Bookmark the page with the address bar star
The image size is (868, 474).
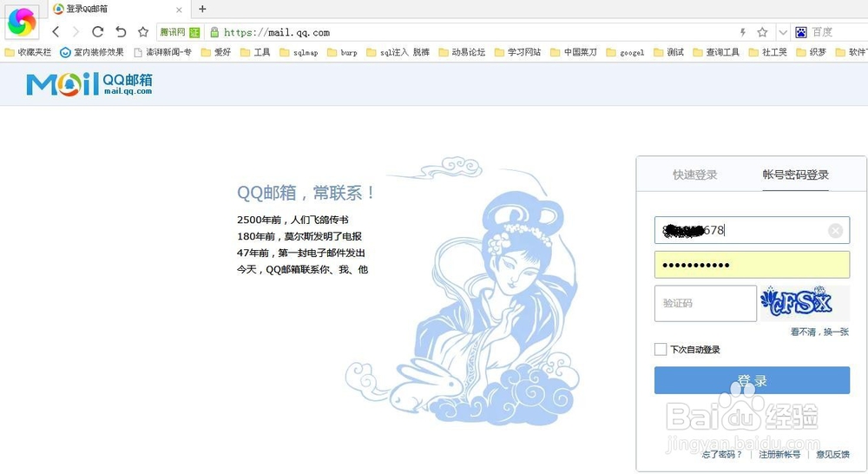click(762, 32)
